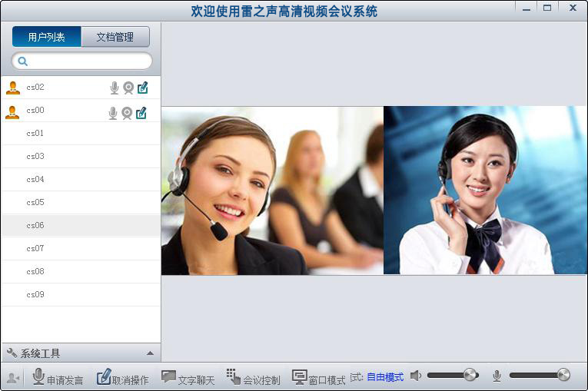Select user cs08 in the list

[81, 271]
